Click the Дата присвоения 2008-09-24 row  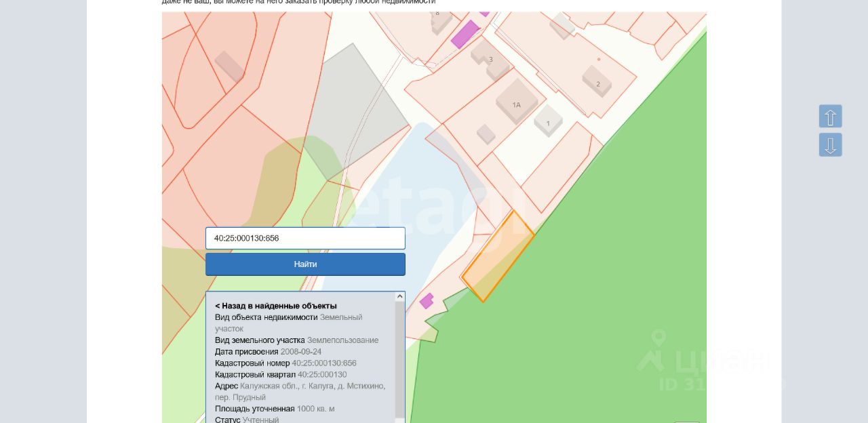pyautogui.click(x=269, y=352)
